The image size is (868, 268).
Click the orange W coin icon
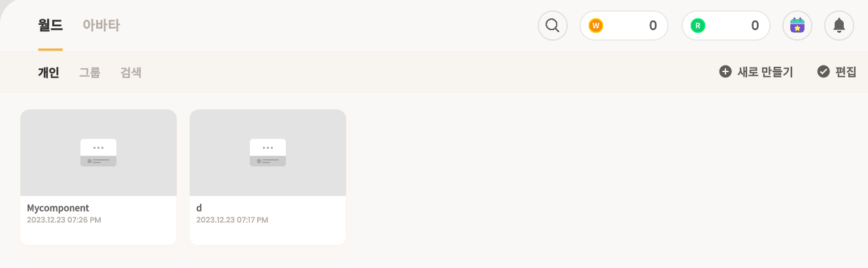point(596,26)
